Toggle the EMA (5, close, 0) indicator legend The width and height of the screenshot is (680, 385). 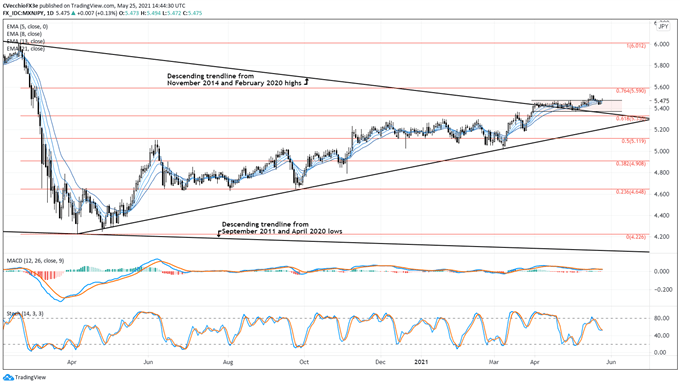(x=27, y=27)
